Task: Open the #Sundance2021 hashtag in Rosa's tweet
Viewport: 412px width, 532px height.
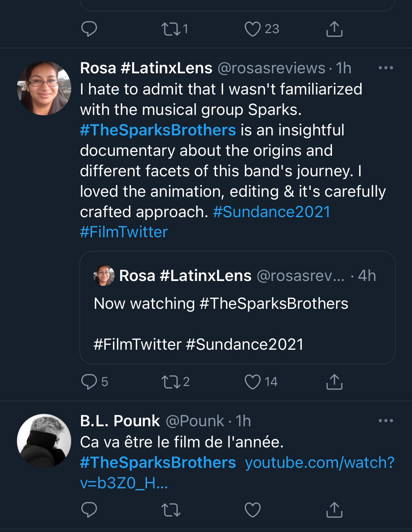Action: pos(271,212)
